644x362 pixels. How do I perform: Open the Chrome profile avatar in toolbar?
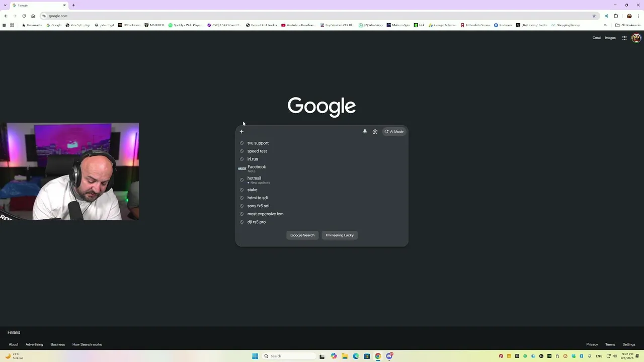629,16
